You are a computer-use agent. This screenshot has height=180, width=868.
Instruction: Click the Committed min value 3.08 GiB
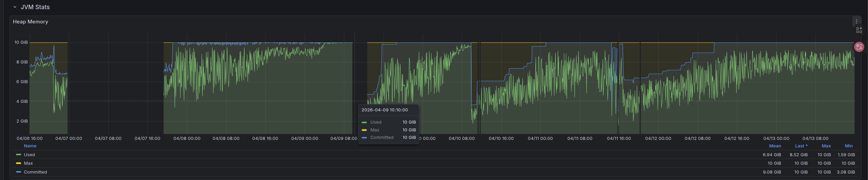(846, 172)
